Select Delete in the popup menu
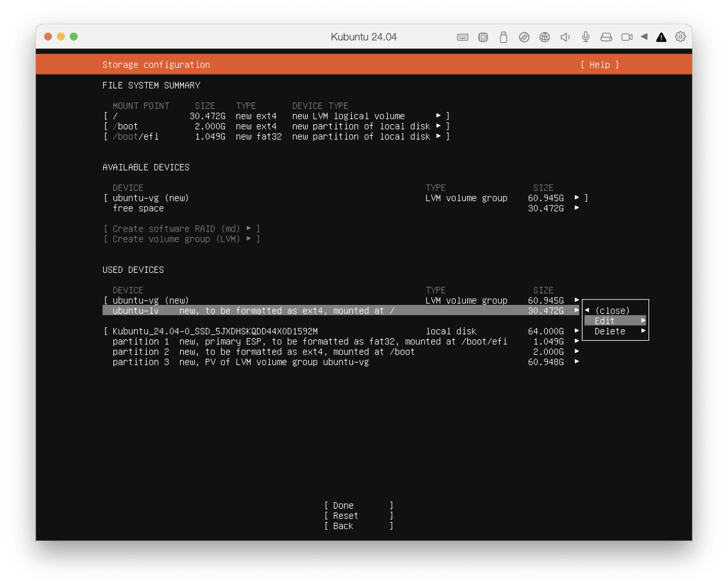The image size is (728, 588). pos(615,332)
